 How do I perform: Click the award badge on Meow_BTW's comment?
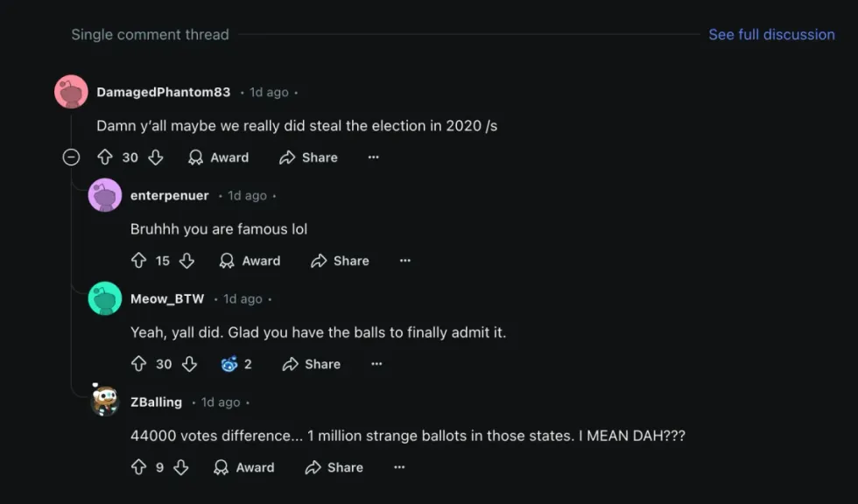click(x=230, y=364)
